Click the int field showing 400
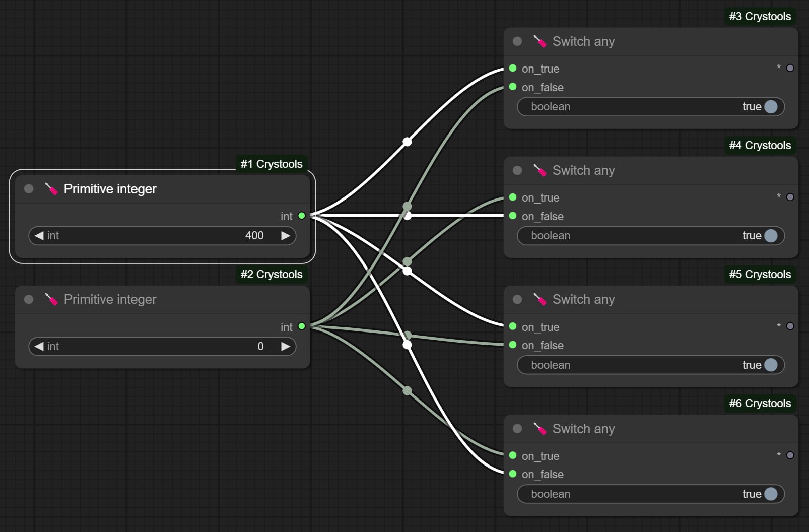The image size is (809, 532). [x=162, y=235]
